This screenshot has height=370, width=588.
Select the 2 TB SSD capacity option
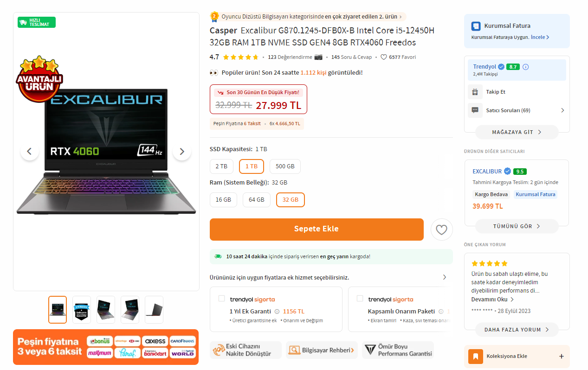221,166
